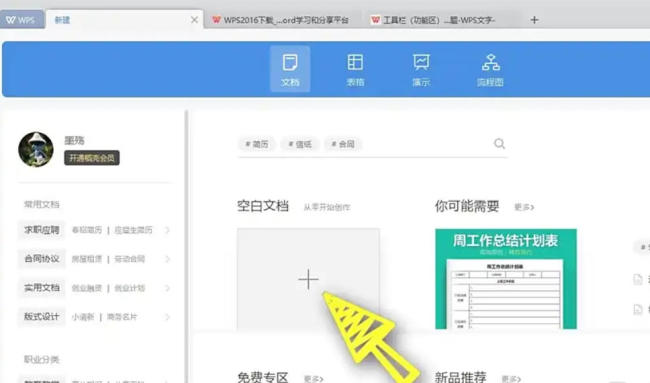Open the WPS home button
650x383 pixels.
point(21,20)
